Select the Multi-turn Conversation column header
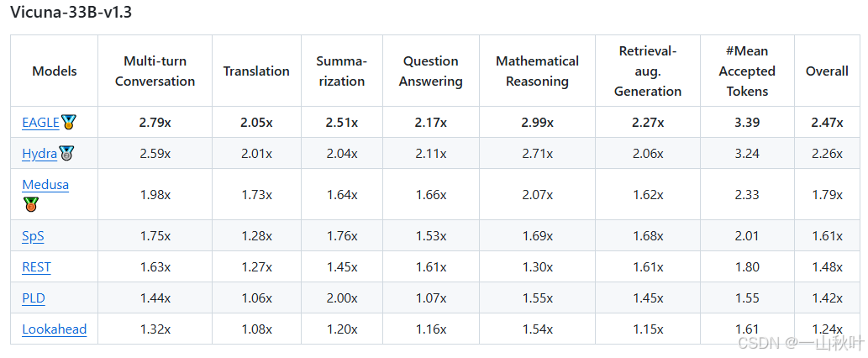This screenshot has height=358, width=868. [x=155, y=71]
